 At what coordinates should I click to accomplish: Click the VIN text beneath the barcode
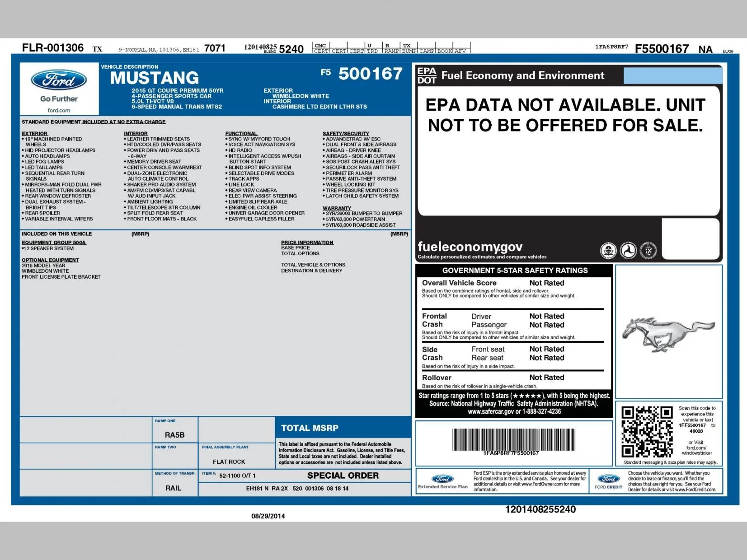tap(511, 453)
